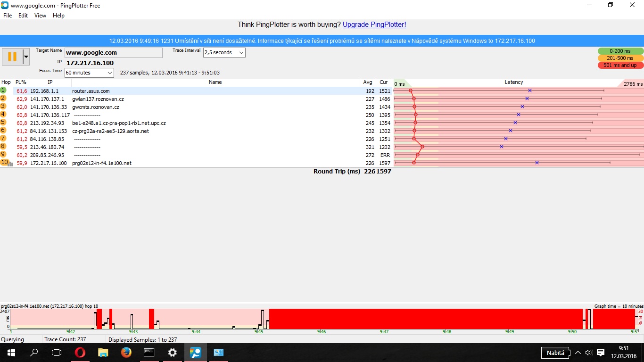Select the hop 1 green circle icon

(x=3, y=90)
